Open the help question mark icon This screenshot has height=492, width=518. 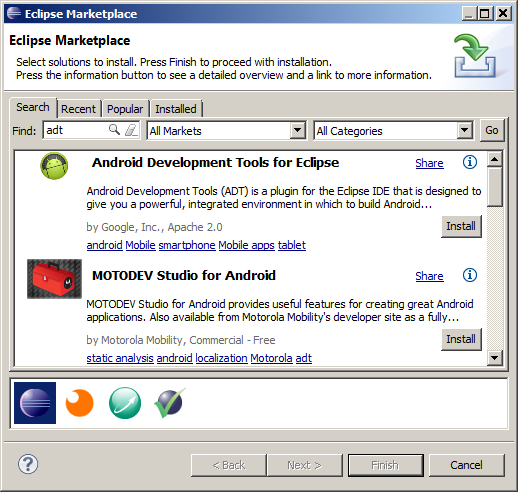coord(28,464)
